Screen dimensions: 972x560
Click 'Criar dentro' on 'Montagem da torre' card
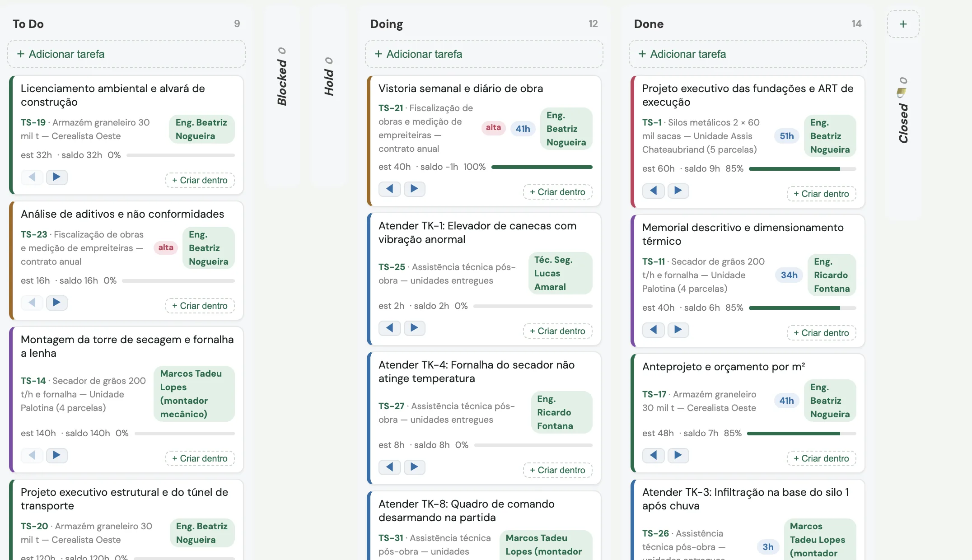(200, 458)
